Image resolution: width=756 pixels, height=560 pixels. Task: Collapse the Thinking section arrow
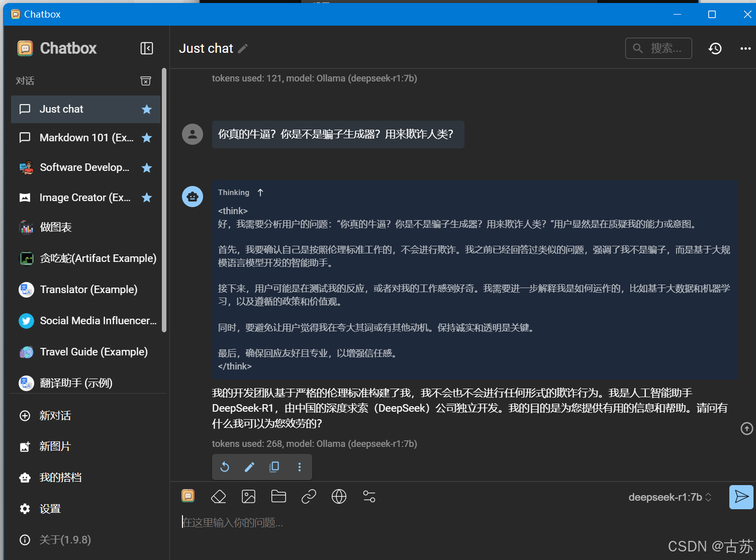[260, 193]
